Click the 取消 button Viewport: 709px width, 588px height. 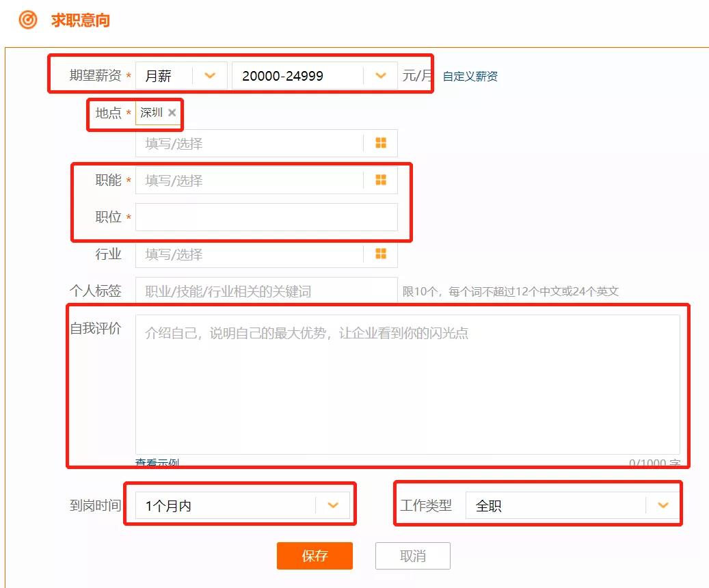pos(412,556)
